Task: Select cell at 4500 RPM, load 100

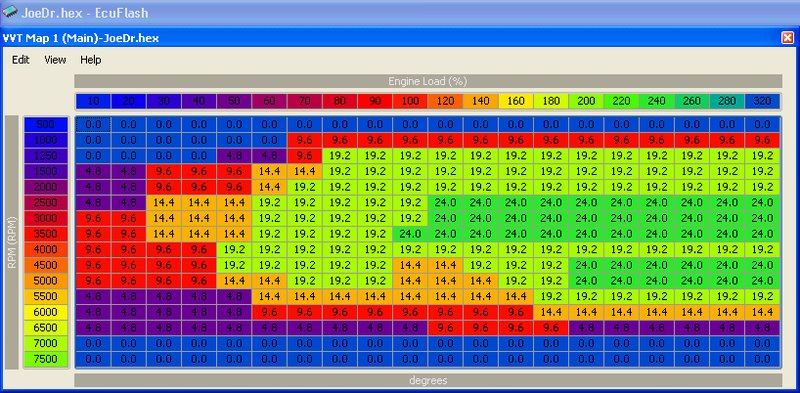Action: (x=410, y=265)
